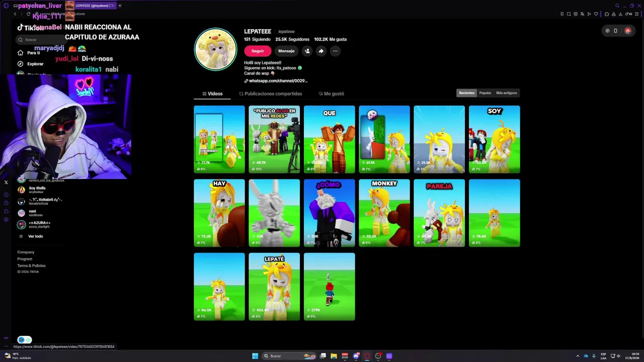644x362 pixels.
Task: Open the browser AI assistant button
Action: coord(629,14)
